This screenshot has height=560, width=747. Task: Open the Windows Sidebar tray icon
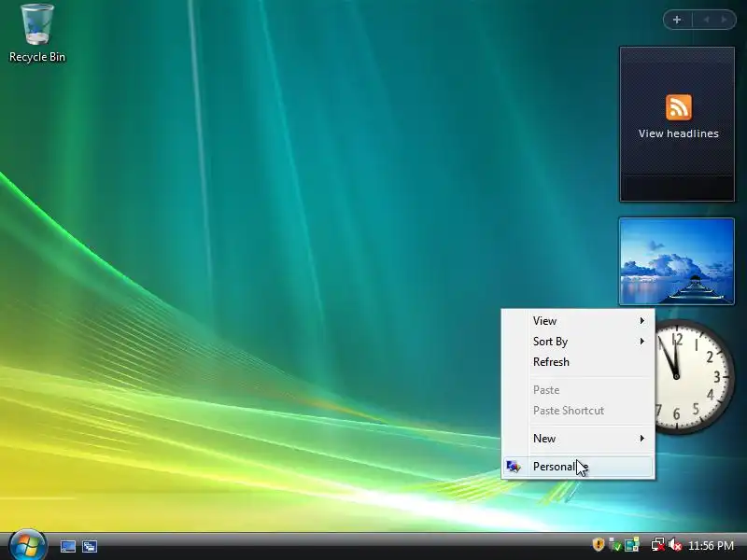(632, 545)
